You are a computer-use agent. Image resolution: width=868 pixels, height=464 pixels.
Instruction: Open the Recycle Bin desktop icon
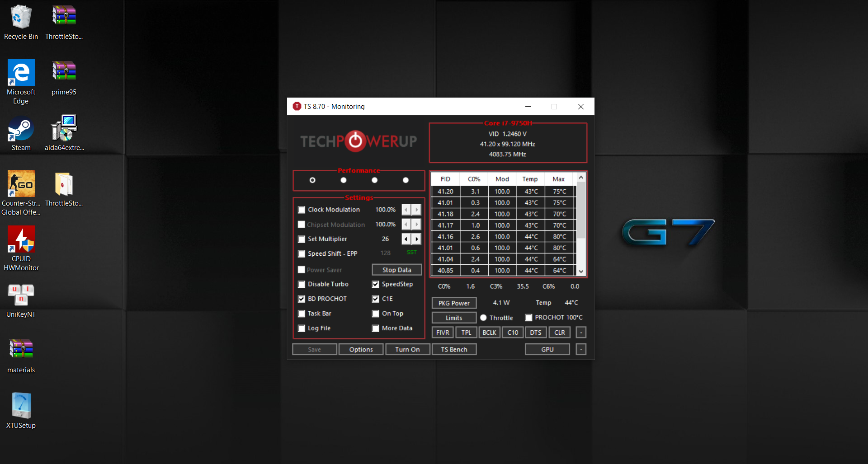coord(21,23)
